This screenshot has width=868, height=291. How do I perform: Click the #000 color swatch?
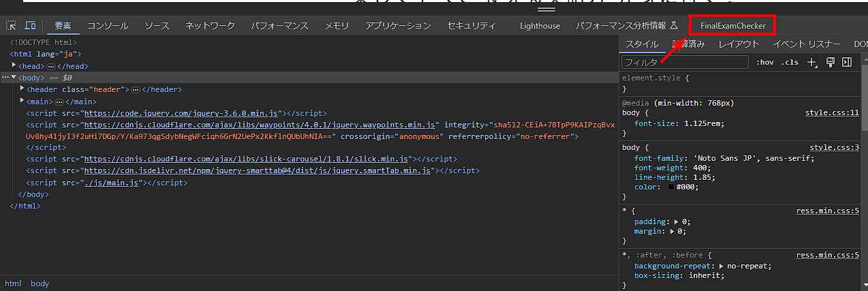[x=671, y=187]
